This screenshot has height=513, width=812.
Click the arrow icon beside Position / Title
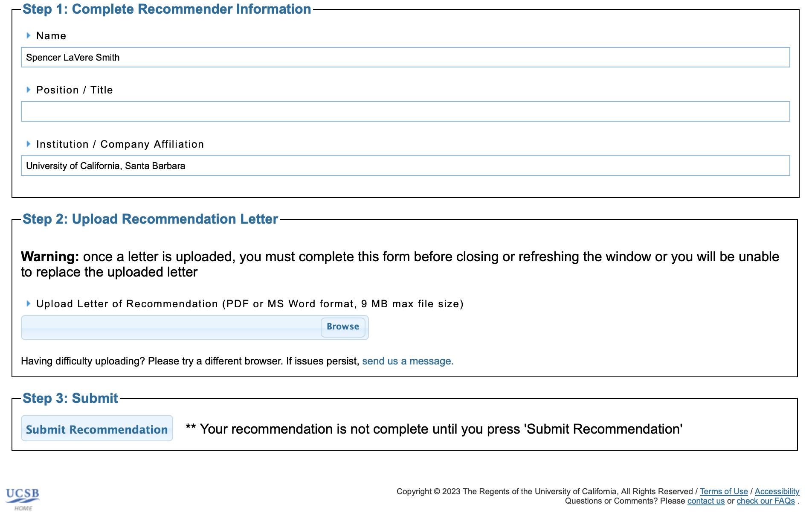pyautogui.click(x=28, y=90)
